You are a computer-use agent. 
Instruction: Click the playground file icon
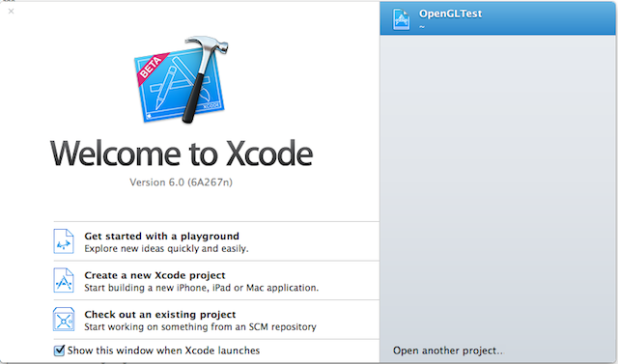[x=64, y=241]
